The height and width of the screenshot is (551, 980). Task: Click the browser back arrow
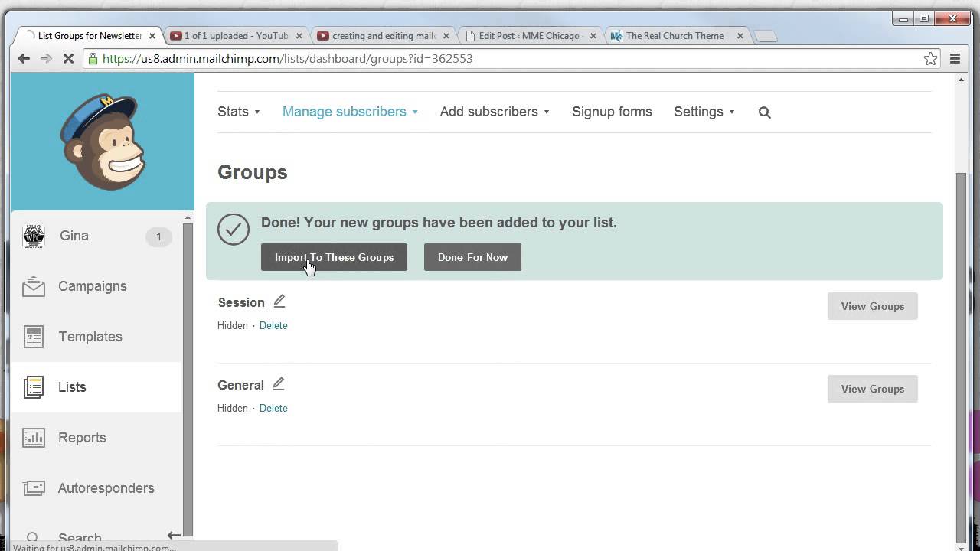pos(24,58)
